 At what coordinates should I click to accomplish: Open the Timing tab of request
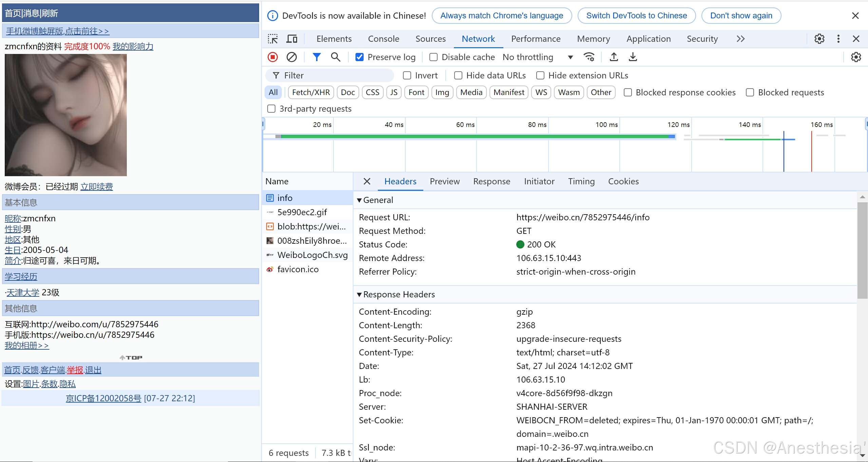581,181
